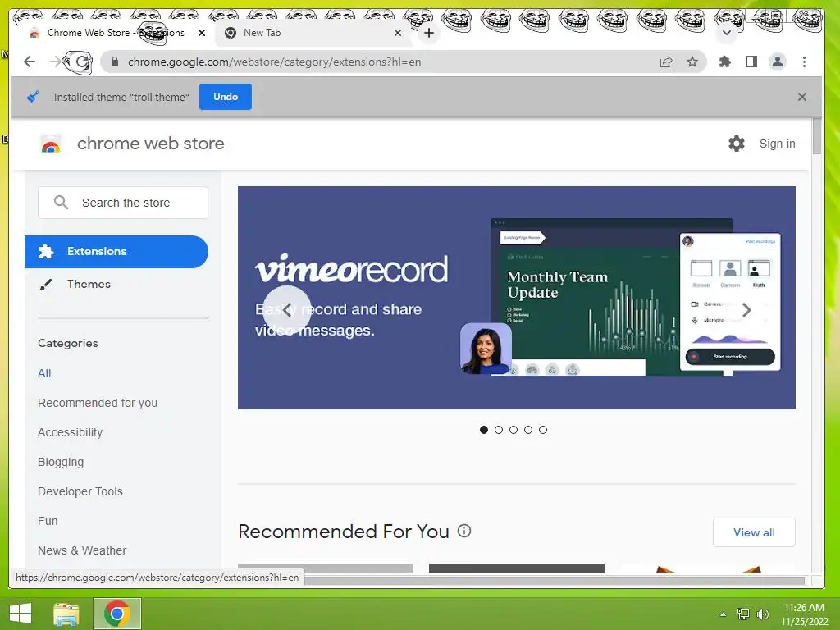
Task: Show hidden system tray icons
Action: (x=723, y=614)
